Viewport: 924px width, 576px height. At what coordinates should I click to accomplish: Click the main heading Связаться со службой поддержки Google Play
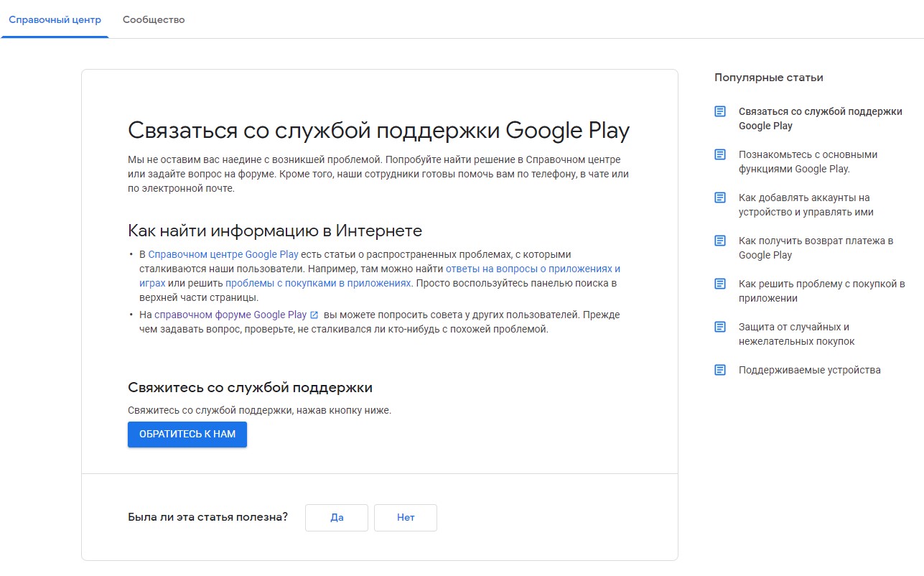point(378,130)
